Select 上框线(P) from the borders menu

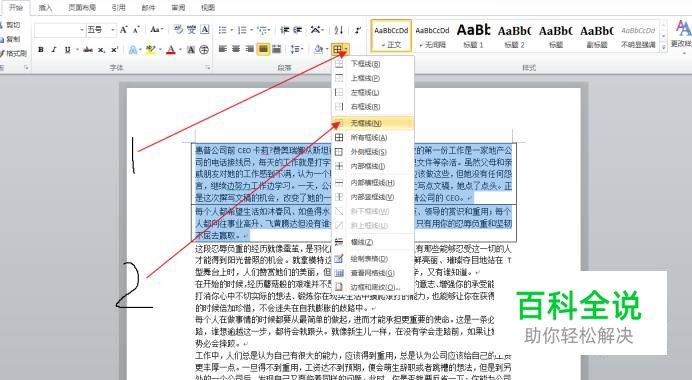click(x=373, y=78)
